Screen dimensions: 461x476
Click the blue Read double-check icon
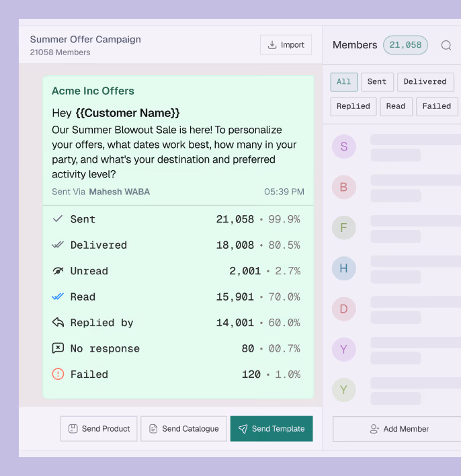58,296
